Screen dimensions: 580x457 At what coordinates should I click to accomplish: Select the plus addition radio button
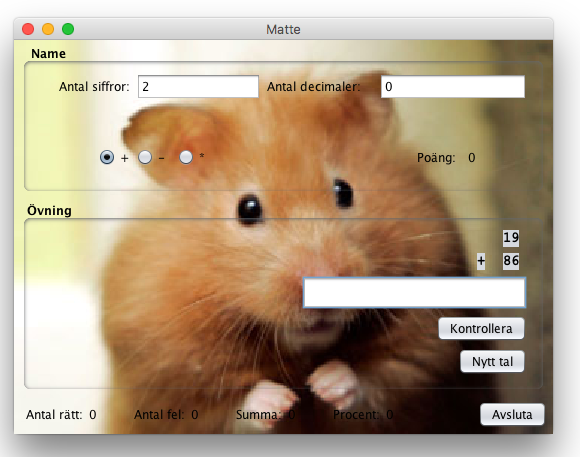[x=107, y=157]
